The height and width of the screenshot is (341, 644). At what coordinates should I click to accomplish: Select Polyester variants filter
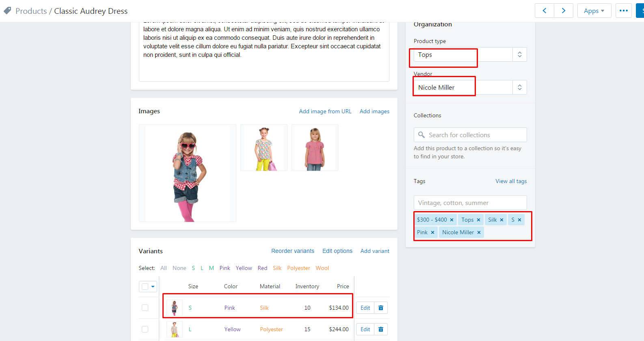point(298,268)
